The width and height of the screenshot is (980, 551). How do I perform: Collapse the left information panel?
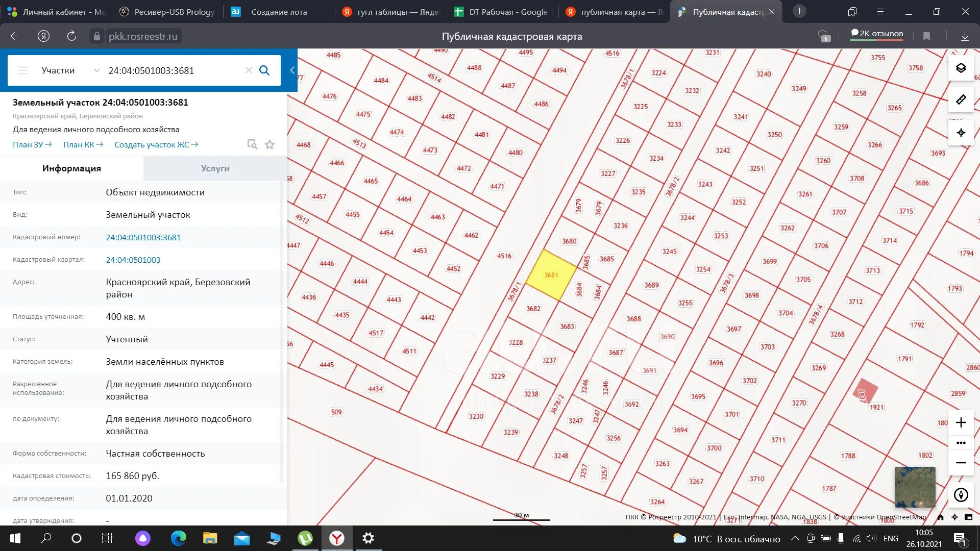click(x=292, y=70)
